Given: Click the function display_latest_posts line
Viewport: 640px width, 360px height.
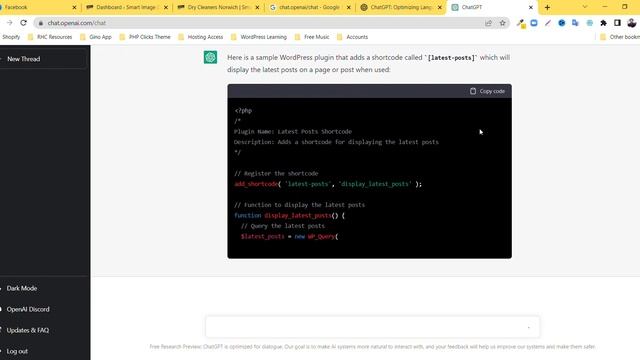Looking at the screenshot, I should pyautogui.click(x=289, y=216).
